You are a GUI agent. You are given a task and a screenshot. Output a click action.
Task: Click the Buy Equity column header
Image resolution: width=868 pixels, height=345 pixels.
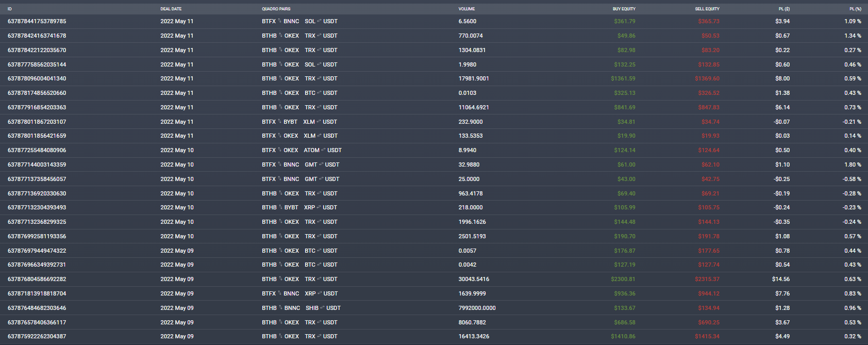click(x=624, y=9)
